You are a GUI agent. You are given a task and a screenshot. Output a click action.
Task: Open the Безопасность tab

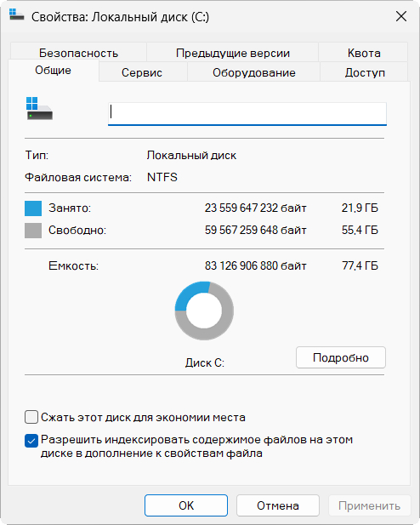[79, 53]
